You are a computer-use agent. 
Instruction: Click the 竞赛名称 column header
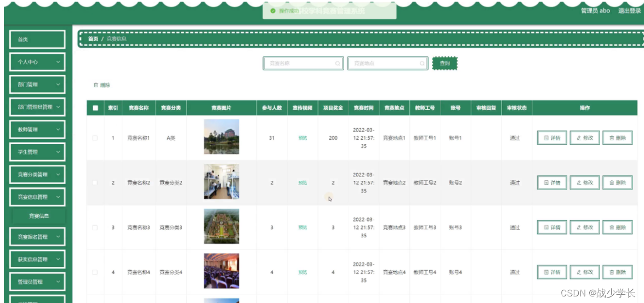pyautogui.click(x=139, y=108)
